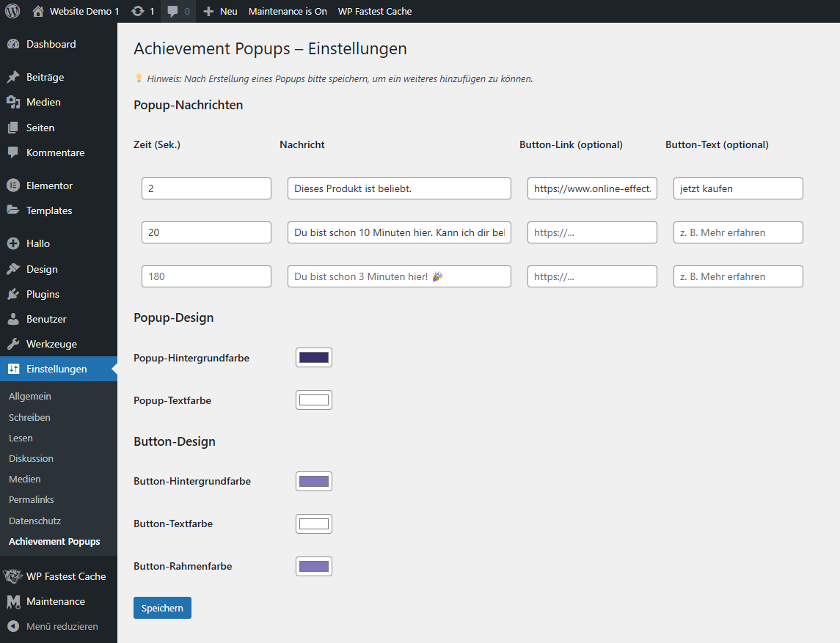This screenshot has width=840, height=643.
Task: Click Maintenance is On link
Action: point(288,11)
